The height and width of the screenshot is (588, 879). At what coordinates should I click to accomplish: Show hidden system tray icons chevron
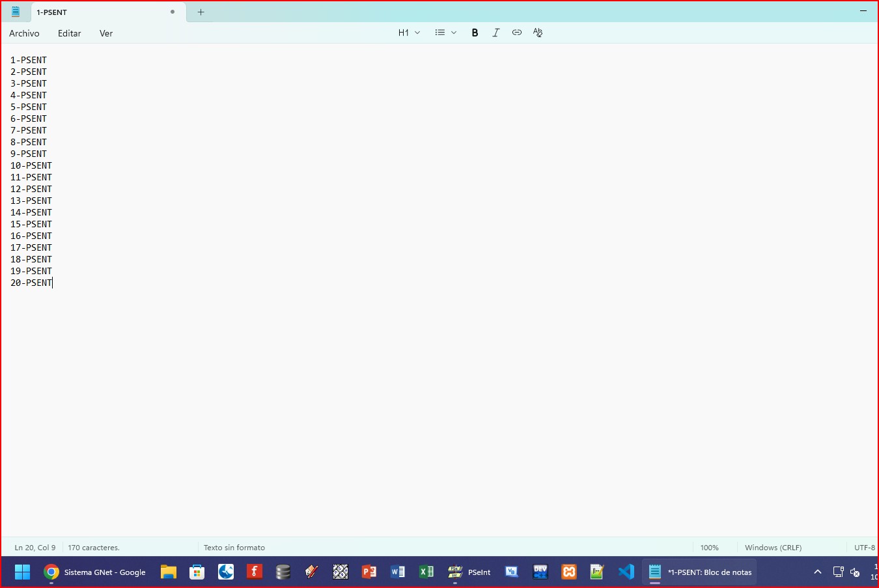(818, 572)
